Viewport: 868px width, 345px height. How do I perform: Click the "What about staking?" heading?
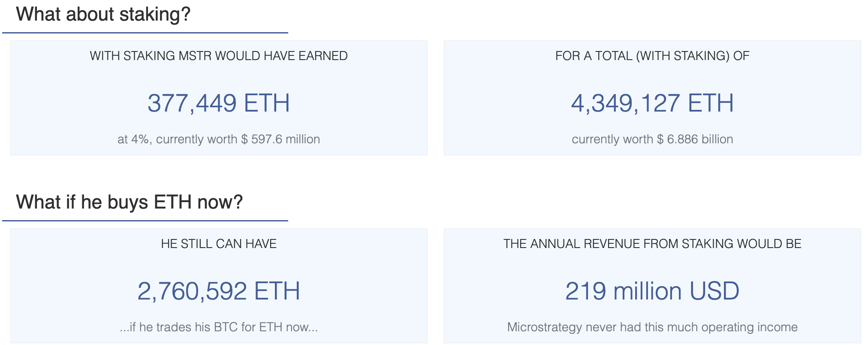click(x=103, y=14)
